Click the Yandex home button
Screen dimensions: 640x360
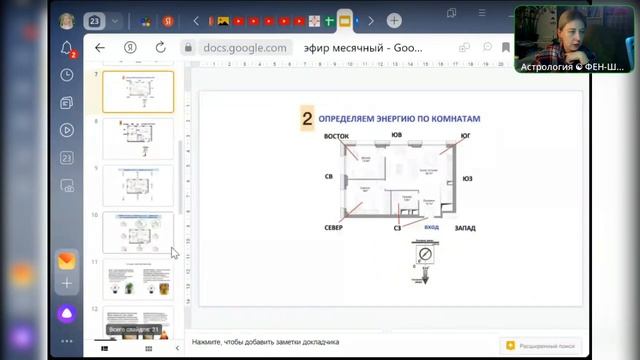pyautogui.click(x=130, y=48)
